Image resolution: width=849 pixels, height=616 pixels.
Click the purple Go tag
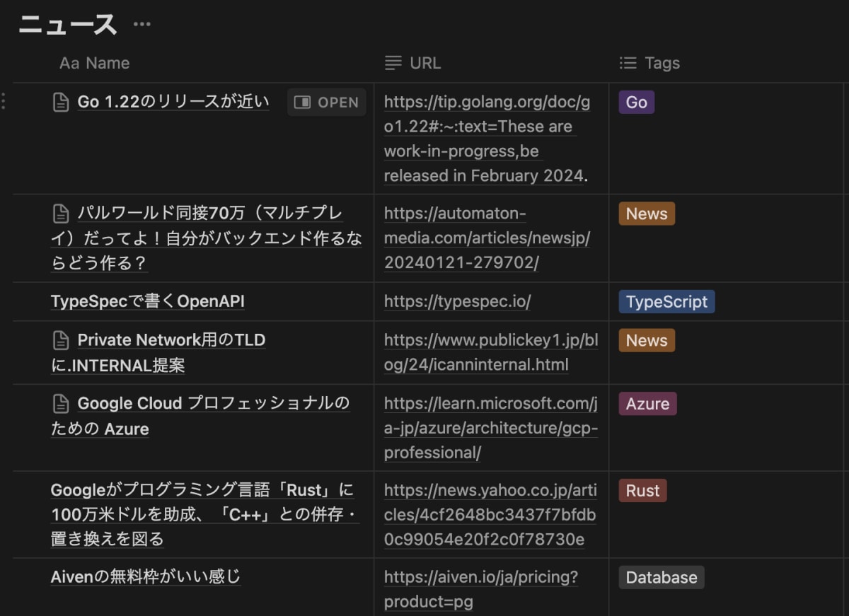pos(637,103)
